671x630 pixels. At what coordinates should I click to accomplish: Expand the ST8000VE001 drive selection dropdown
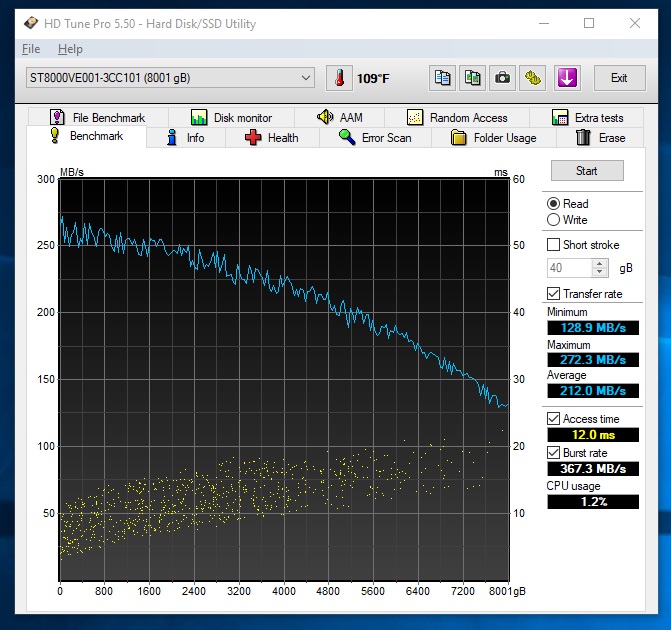(306, 78)
